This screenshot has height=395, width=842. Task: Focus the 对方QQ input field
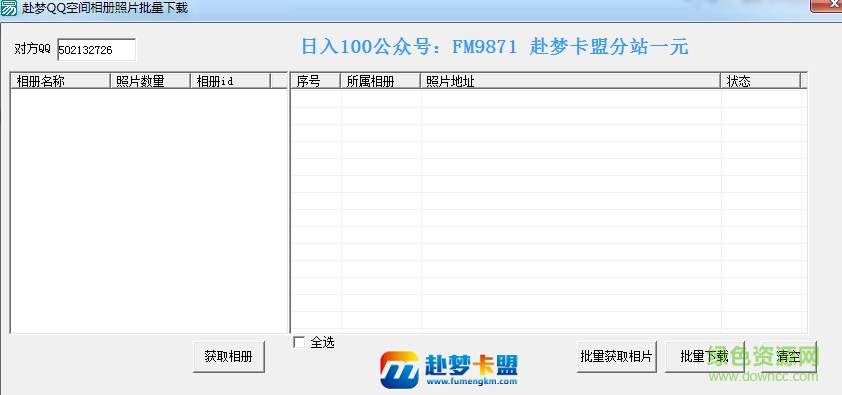point(97,50)
